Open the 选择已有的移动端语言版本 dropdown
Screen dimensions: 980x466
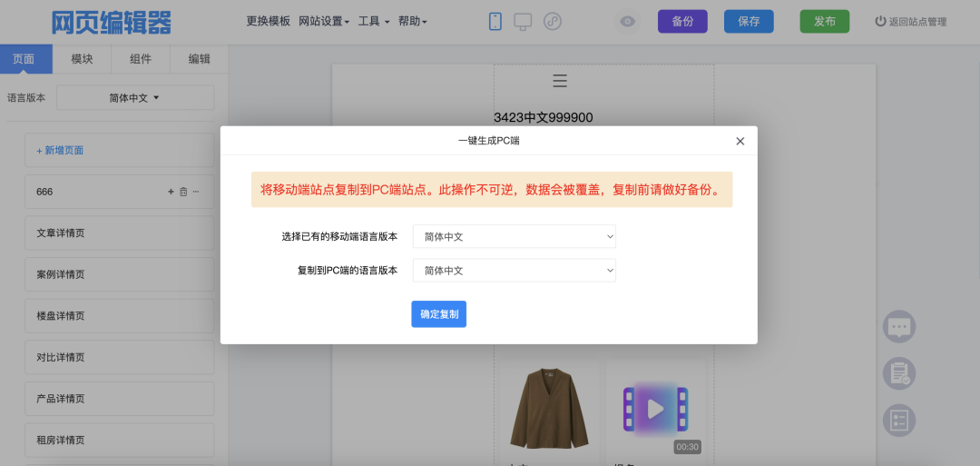click(x=514, y=237)
